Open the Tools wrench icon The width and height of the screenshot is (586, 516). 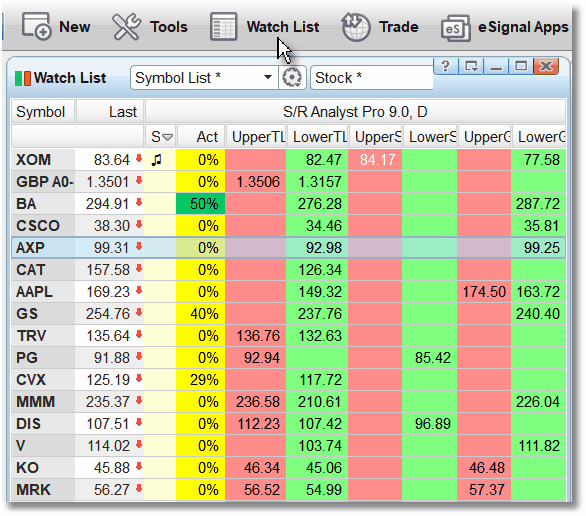pyautogui.click(x=126, y=27)
